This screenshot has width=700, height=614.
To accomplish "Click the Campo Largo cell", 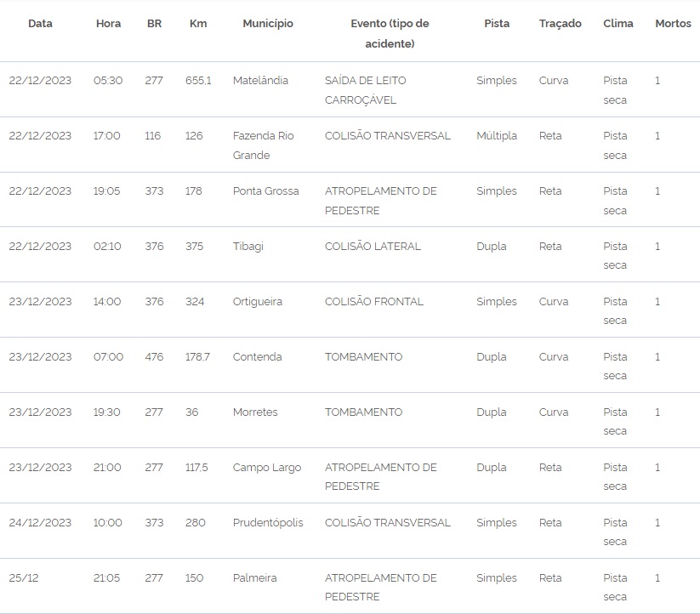I will click(267, 468).
